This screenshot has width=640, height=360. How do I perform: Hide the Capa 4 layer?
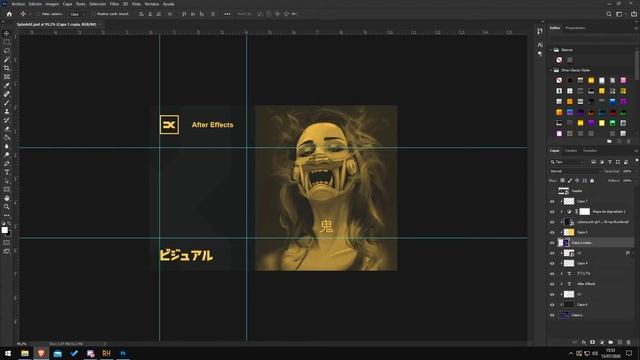pos(552,263)
